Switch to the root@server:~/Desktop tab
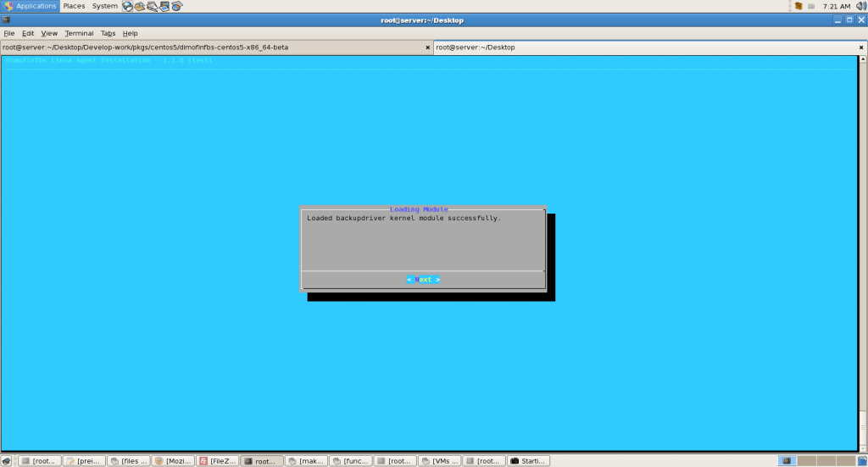The width and height of the screenshot is (868, 467). pyautogui.click(x=650, y=47)
